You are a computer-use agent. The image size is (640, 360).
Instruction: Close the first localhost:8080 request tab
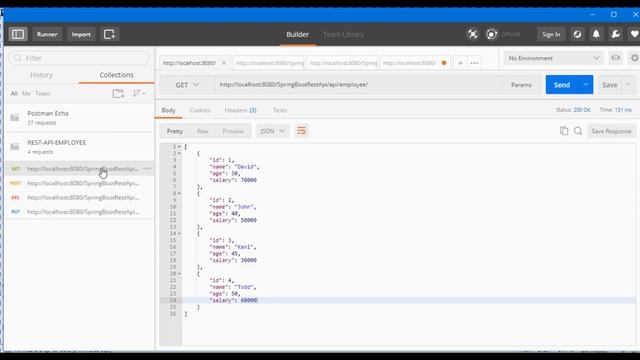pyautogui.click(x=224, y=63)
